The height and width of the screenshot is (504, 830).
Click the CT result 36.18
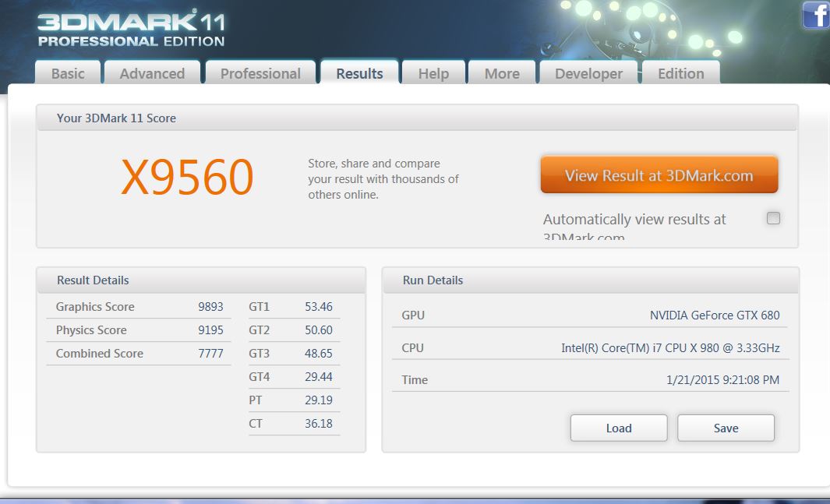[x=319, y=424]
